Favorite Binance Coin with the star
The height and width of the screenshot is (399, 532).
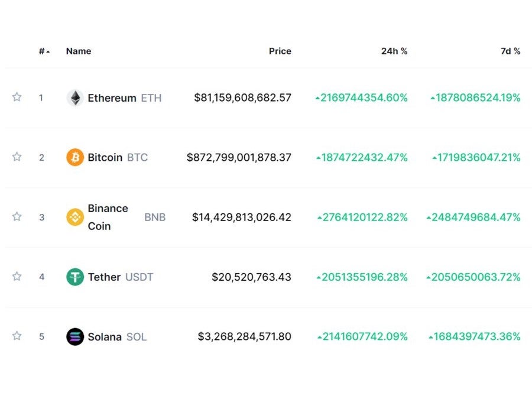point(17,216)
